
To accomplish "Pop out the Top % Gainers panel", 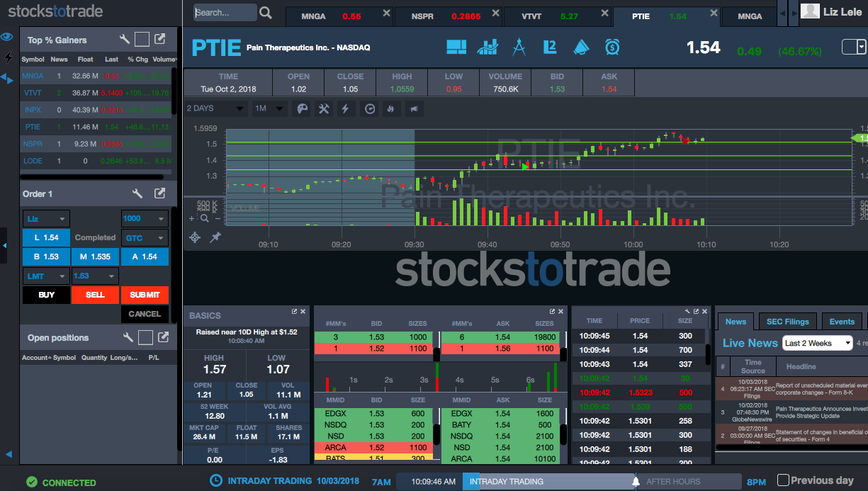I will pyautogui.click(x=160, y=40).
